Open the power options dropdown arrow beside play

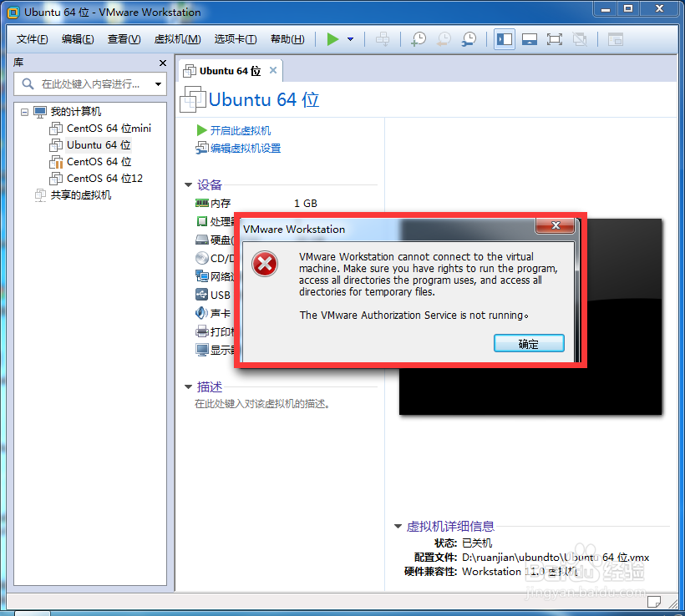pyautogui.click(x=350, y=39)
